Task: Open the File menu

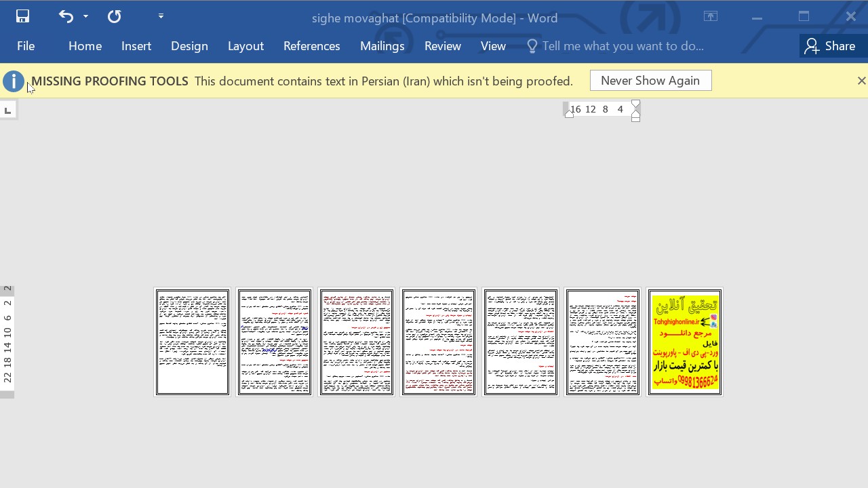Action: pyautogui.click(x=26, y=46)
